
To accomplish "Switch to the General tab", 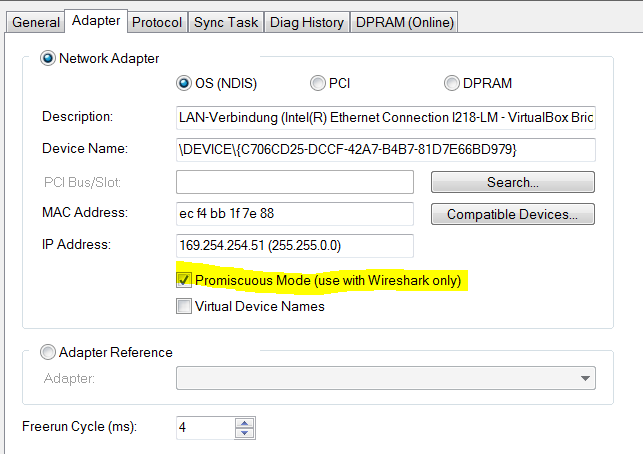I will coord(36,22).
